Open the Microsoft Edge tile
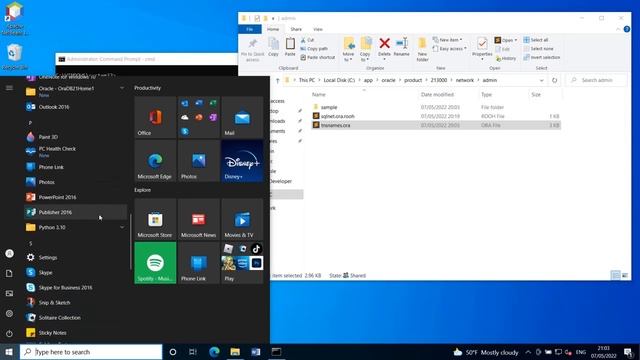640x360 pixels. (155, 161)
